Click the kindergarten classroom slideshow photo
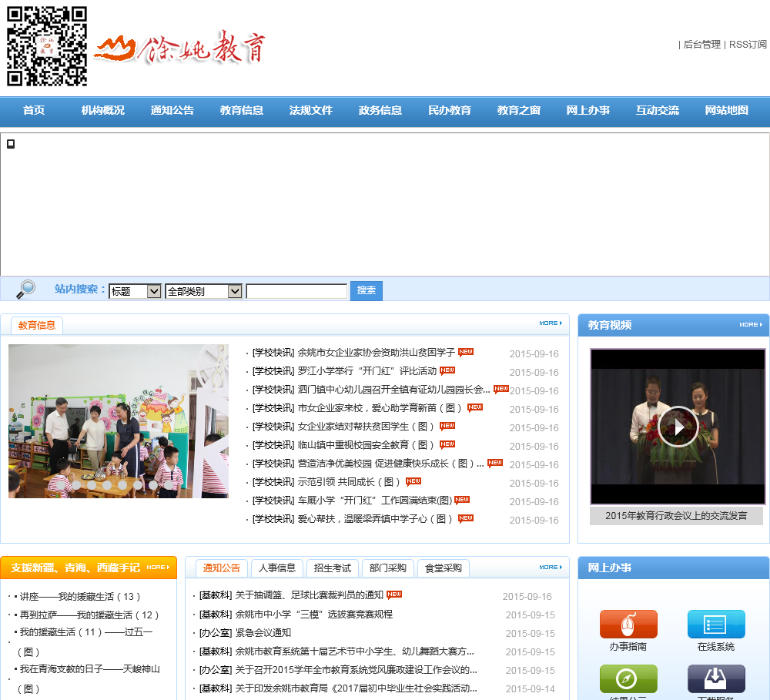The image size is (770, 700). [119, 421]
